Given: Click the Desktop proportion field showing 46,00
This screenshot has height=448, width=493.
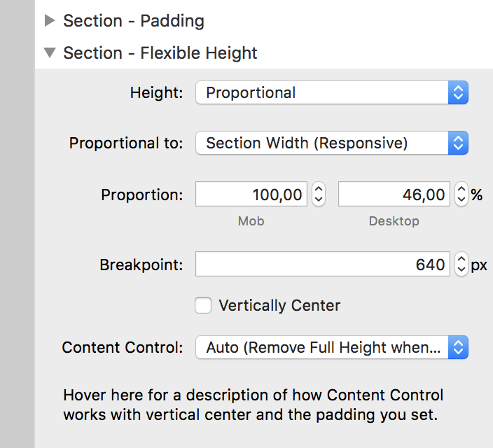Looking at the screenshot, I should [x=394, y=195].
